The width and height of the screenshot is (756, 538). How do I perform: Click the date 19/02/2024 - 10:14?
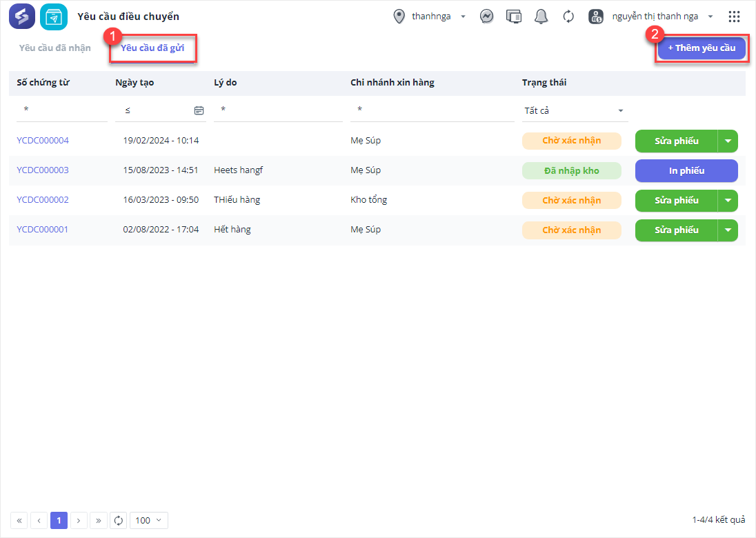click(161, 140)
